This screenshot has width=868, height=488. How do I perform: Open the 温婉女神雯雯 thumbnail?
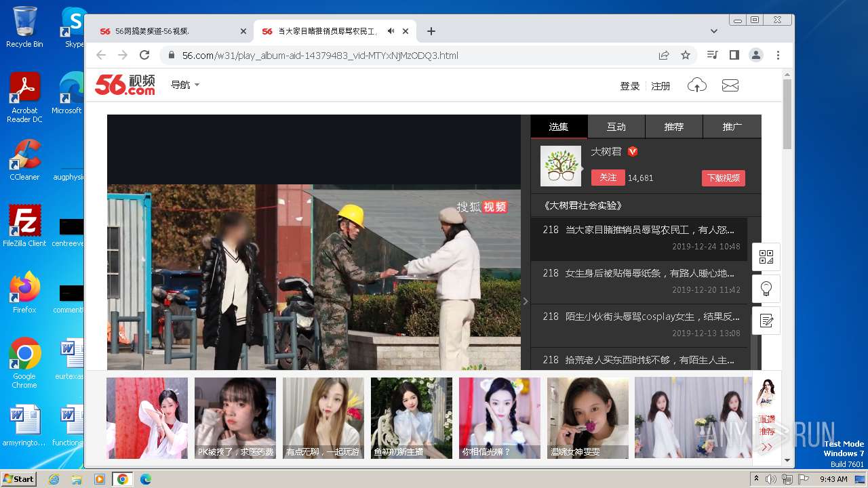tap(588, 418)
